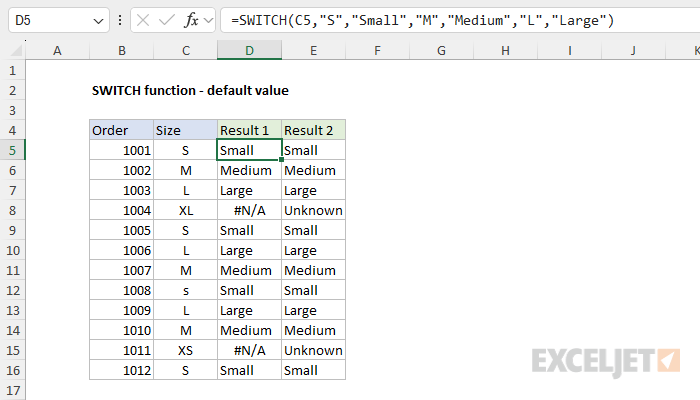Click the lowercase 's' size cell in row 12

pyautogui.click(x=186, y=290)
